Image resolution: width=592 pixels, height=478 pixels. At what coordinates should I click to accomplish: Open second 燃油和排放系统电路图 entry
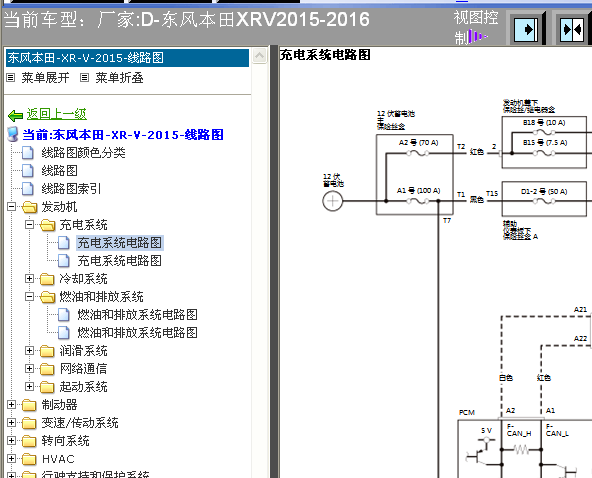pos(137,333)
